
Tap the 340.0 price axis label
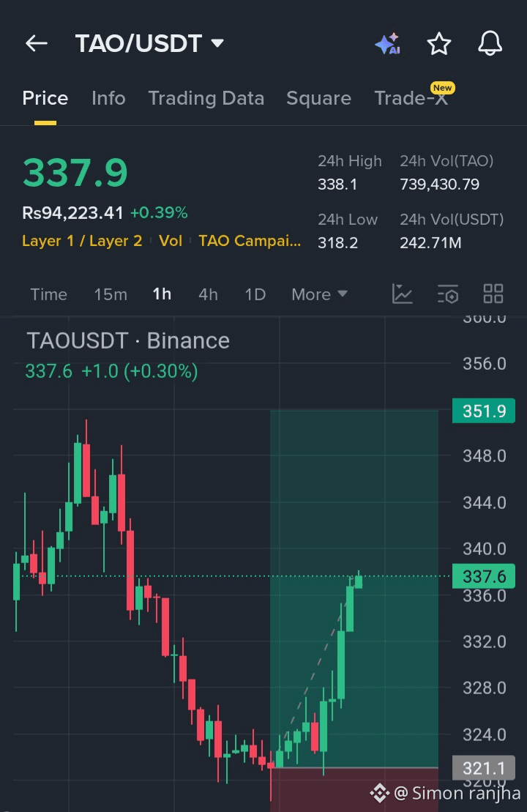tap(484, 549)
